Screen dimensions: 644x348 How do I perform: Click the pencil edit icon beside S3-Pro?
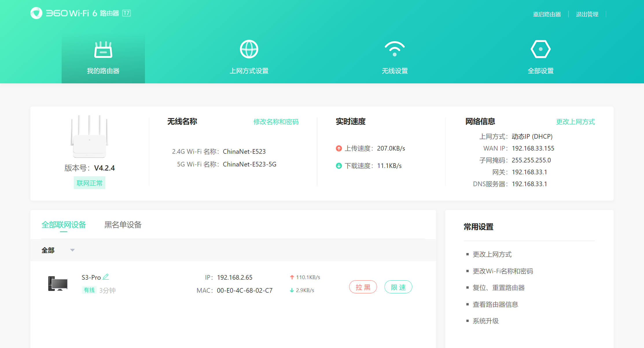coord(106,277)
